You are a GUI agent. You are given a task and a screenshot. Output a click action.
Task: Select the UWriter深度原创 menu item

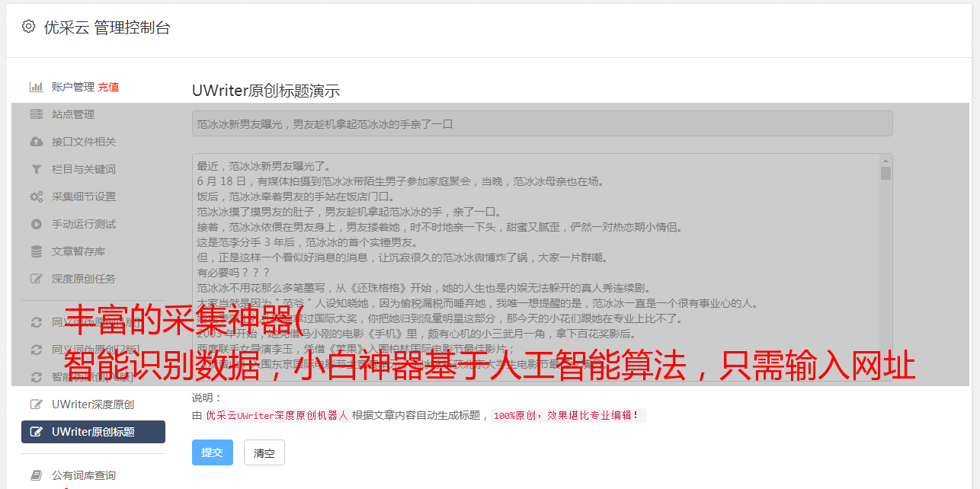coord(93,404)
